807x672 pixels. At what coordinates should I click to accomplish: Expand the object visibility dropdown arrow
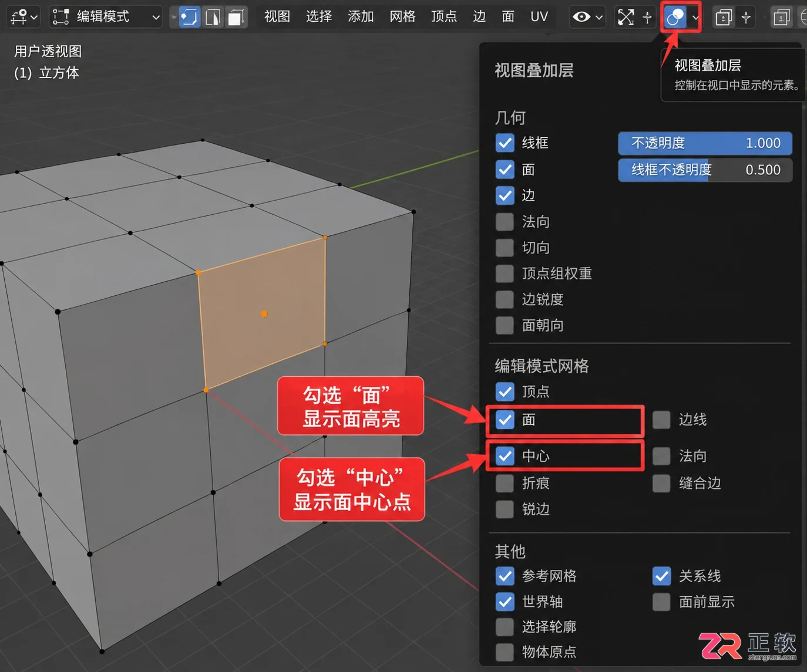click(599, 17)
